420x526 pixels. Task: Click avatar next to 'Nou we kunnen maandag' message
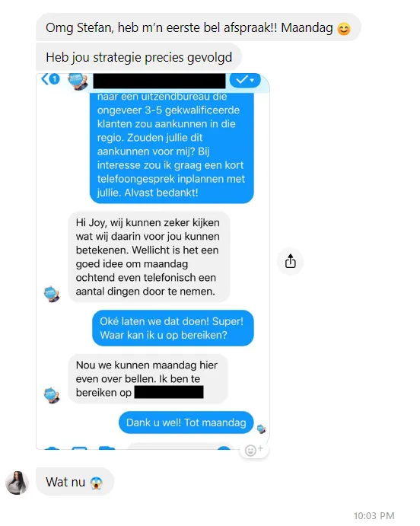pyautogui.click(x=52, y=395)
